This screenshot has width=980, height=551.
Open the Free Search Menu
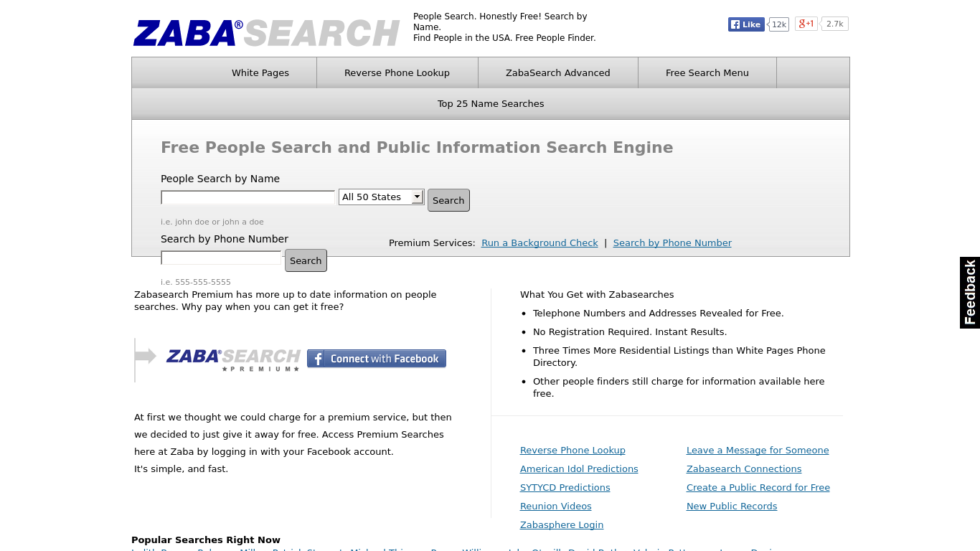(707, 72)
